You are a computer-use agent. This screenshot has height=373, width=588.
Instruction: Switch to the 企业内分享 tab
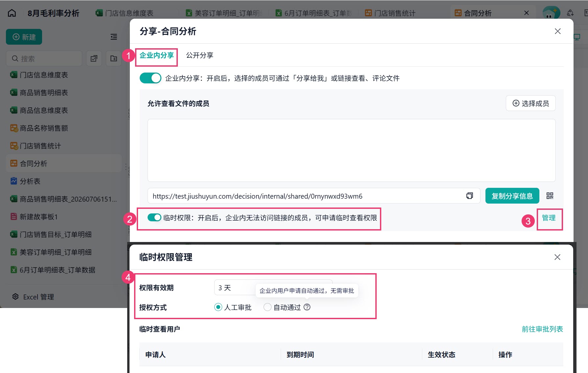click(156, 55)
